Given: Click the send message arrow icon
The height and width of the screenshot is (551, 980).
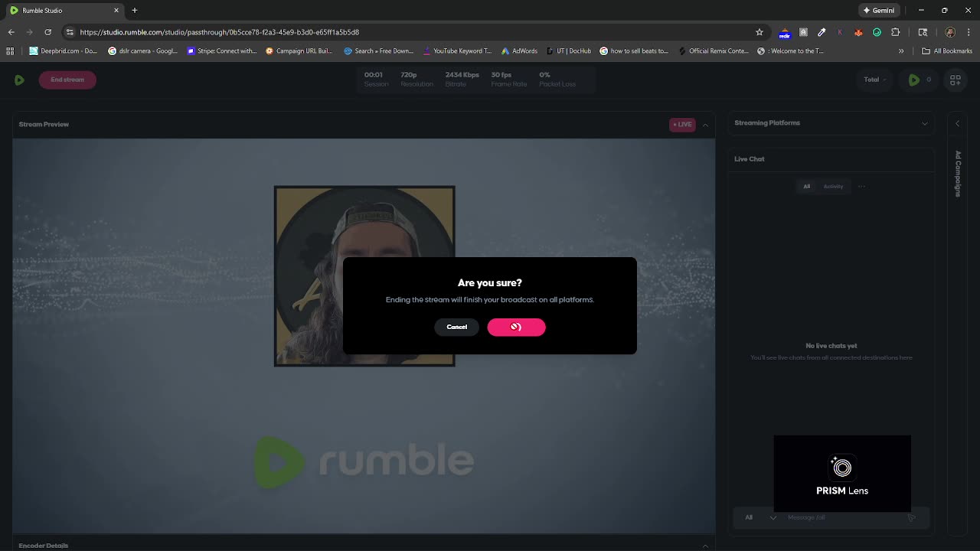Looking at the screenshot, I should point(911,517).
